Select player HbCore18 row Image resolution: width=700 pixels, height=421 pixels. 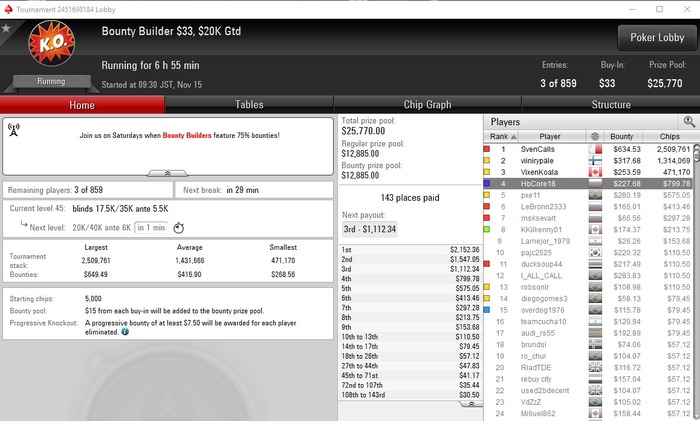tap(588, 183)
